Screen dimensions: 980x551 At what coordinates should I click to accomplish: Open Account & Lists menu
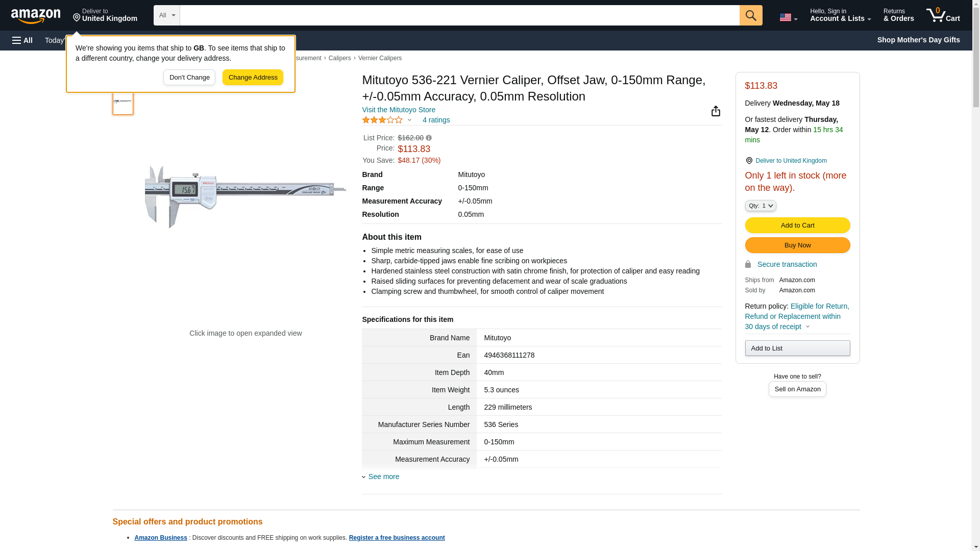pyautogui.click(x=840, y=15)
